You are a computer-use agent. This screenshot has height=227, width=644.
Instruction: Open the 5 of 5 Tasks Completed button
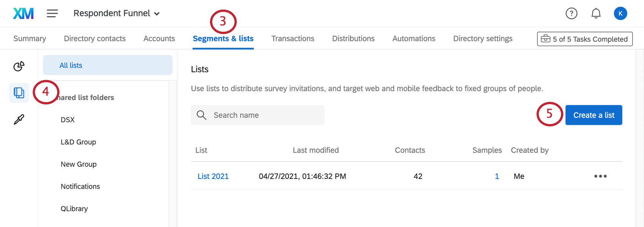[x=585, y=39]
